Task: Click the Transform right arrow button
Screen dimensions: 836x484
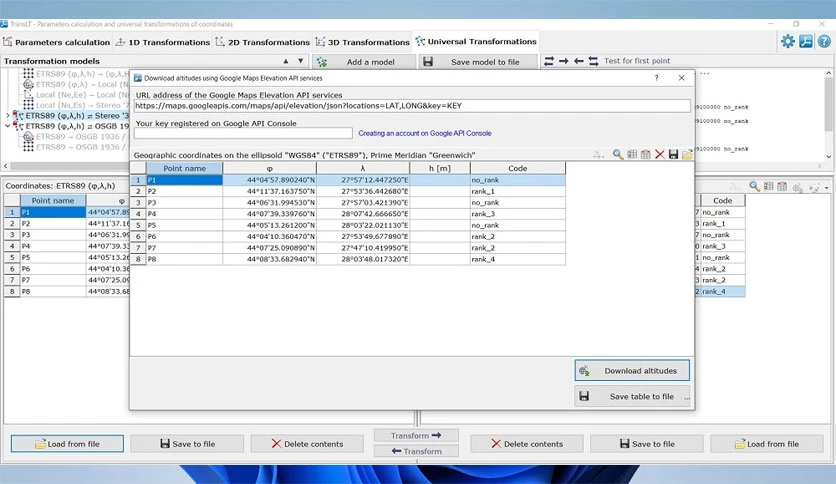Action: (416, 435)
